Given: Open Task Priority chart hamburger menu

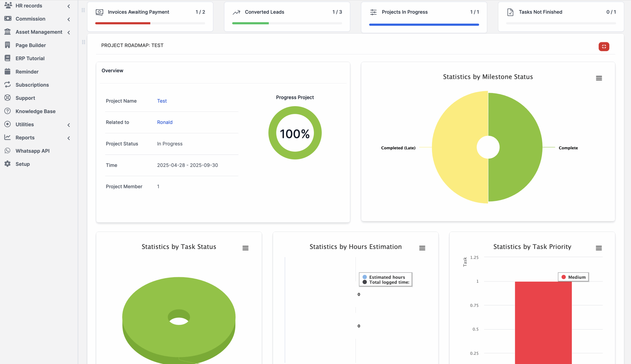Looking at the screenshot, I should 598,248.
